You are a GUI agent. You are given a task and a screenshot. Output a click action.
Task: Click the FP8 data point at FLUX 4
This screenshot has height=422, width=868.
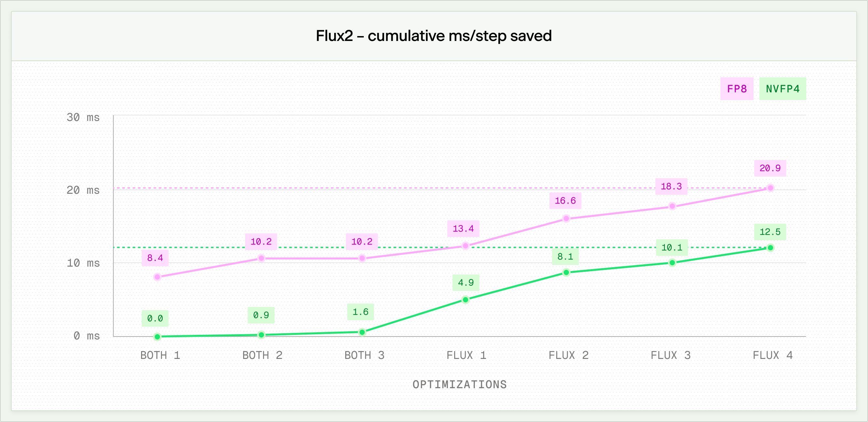coord(770,188)
